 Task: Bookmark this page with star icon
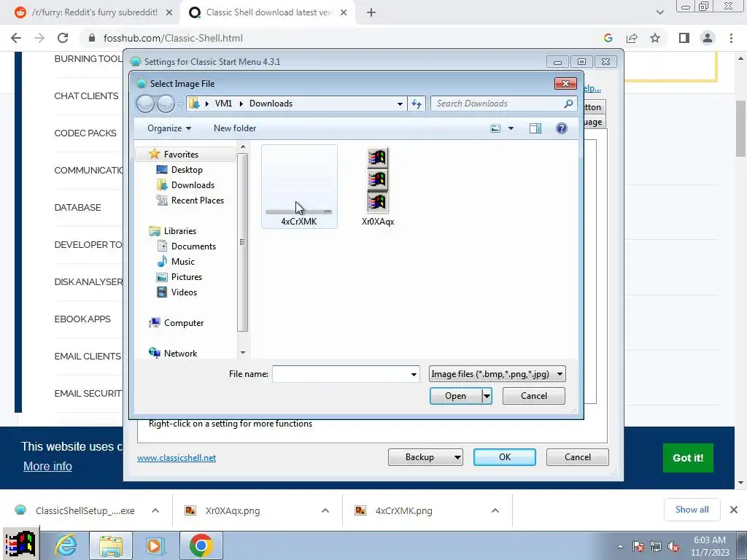(655, 38)
